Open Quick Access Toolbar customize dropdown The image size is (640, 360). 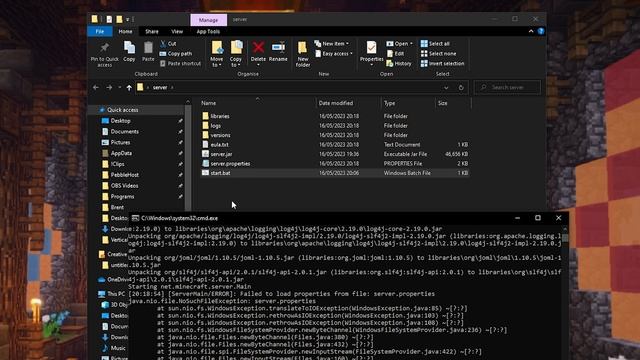click(127, 20)
